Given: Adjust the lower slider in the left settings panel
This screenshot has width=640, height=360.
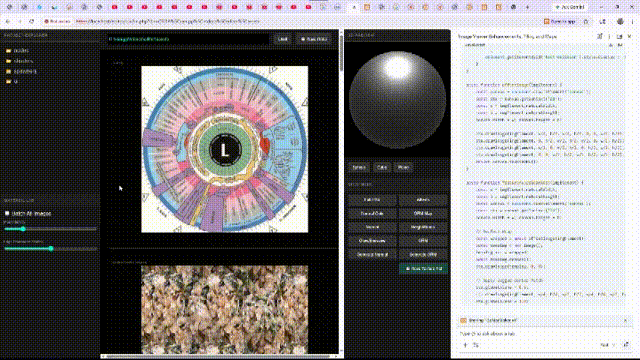Looking at the screenshot, I should coord(50,248).
